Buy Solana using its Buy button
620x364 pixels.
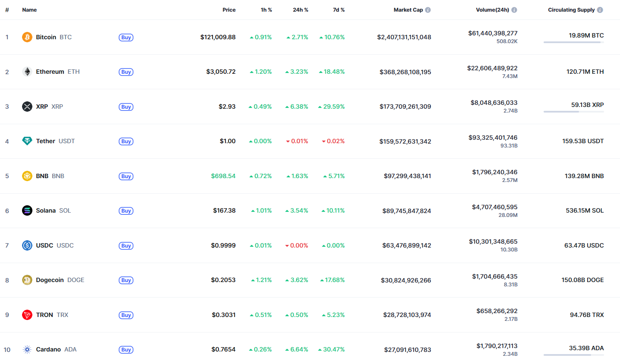click(x=126, y=211)
